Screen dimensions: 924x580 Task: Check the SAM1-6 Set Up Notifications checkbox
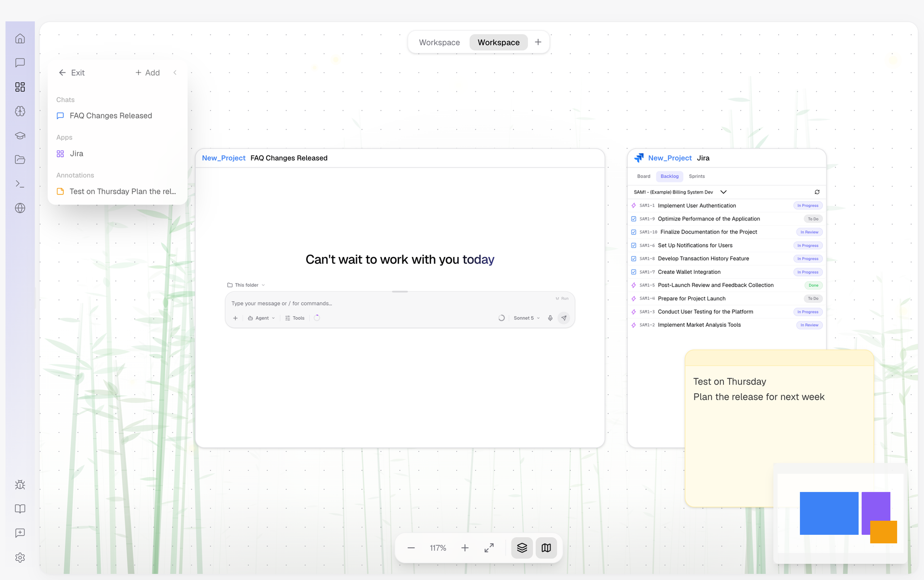pyautogui.click(x=634, y=245)
